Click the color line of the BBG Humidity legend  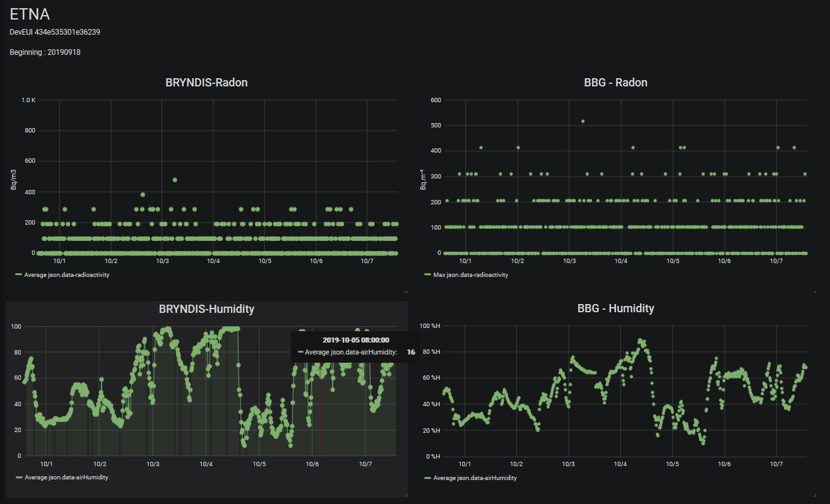pos(428,478)
